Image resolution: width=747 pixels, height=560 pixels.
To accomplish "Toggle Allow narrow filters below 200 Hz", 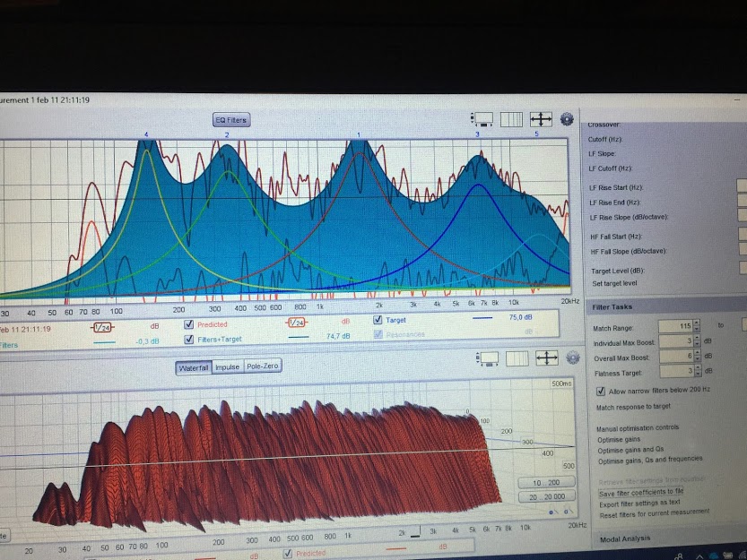I will (601, 391).
